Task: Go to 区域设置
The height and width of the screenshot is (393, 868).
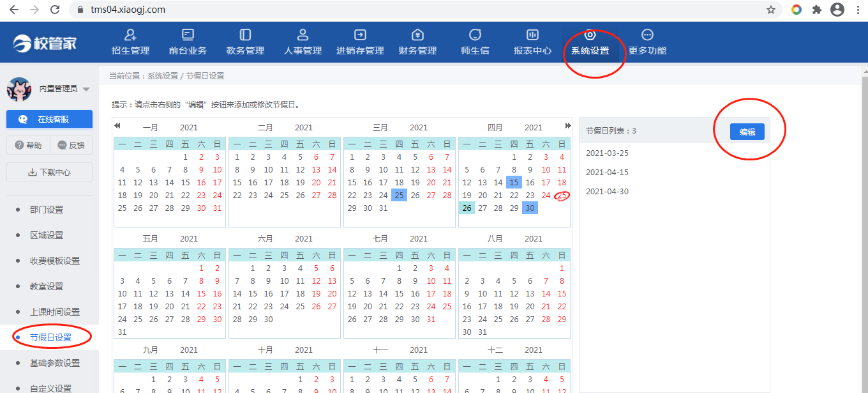Action: [x=47, y=235]
